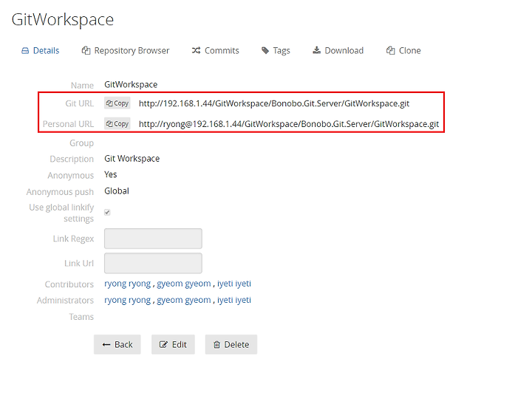Copy the Git URL

click(x=117, y=103)
